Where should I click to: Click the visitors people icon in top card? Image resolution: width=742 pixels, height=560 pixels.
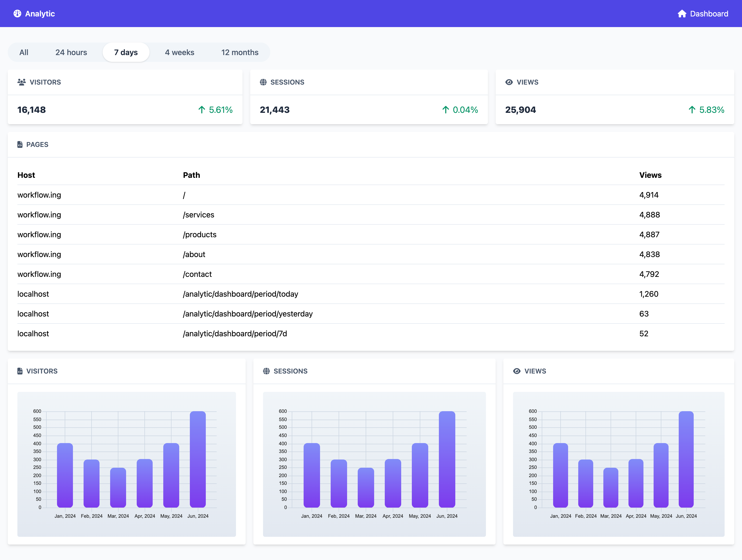coord(21,82)
